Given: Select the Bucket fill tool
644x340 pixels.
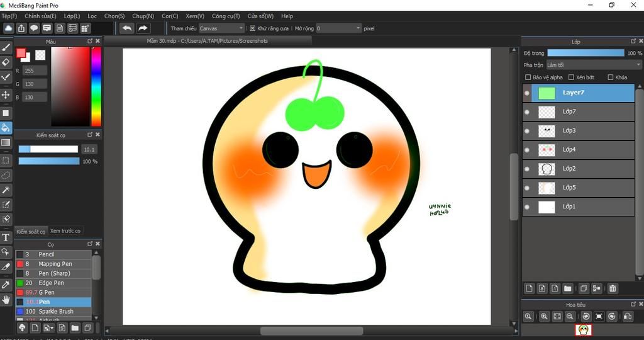Looking at the screenshot, I should tap(6, 128).
